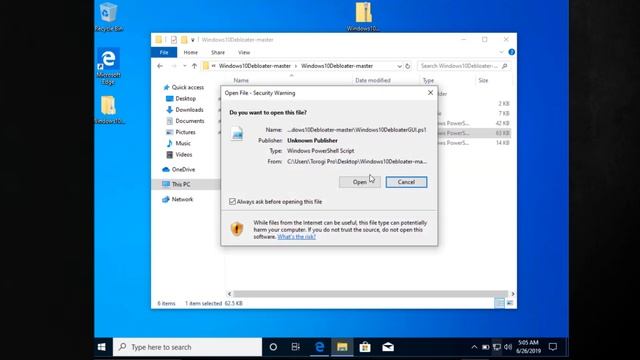The image size is (640, 360).
Task: Launch Edge from the taskbar
Action: click(319, 347)
